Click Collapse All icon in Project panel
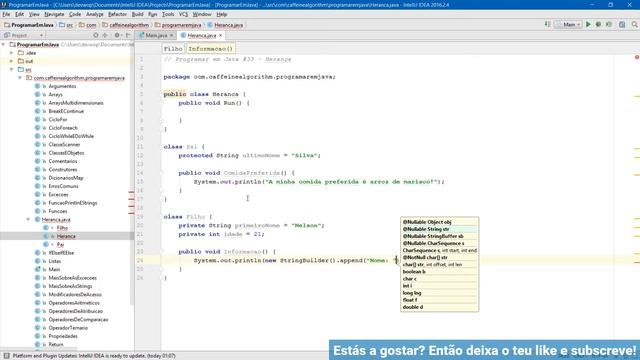The image size is (640, 360). (x=105, y=36)
